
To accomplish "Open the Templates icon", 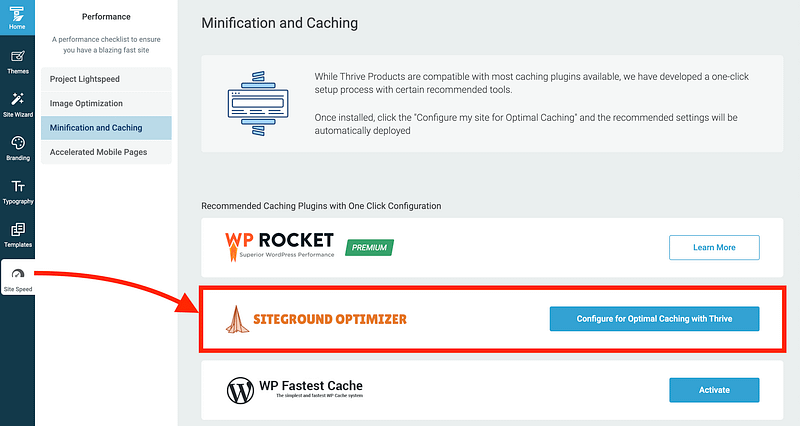I will click(x=17, y=232).
